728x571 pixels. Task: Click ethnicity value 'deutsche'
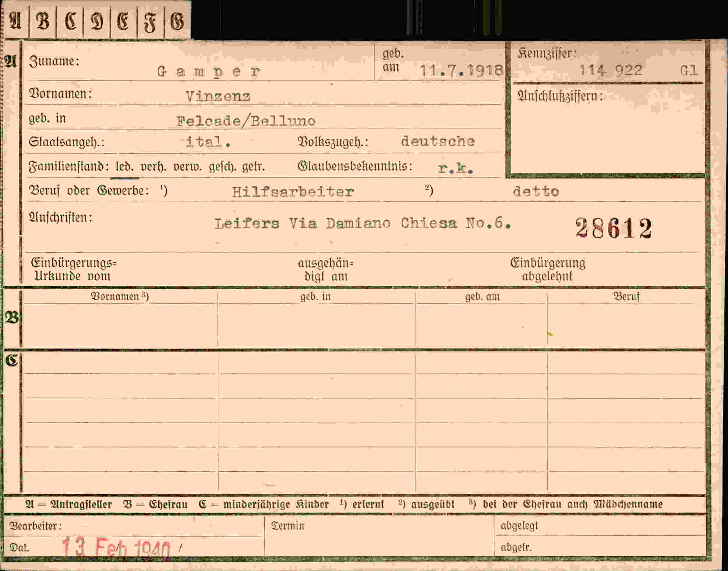[x=438, y=141]
